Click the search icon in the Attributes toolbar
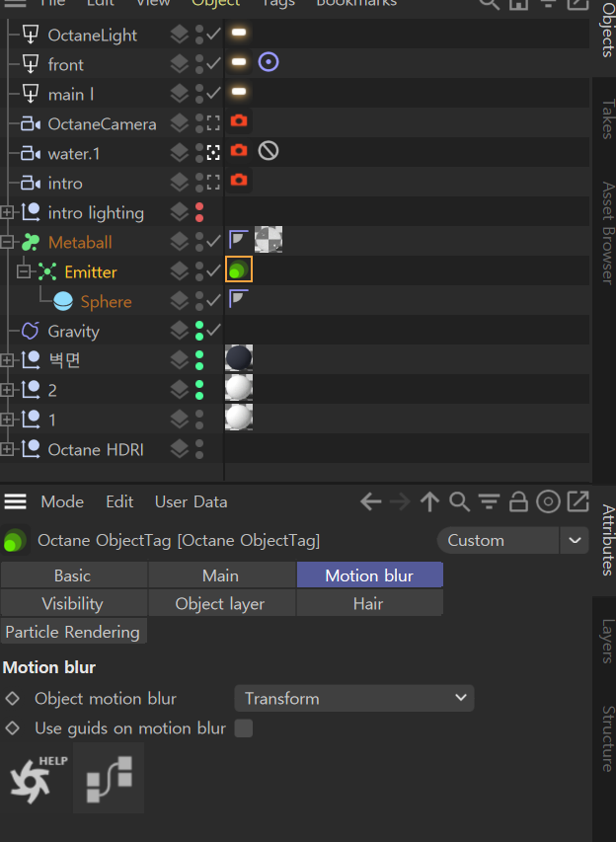Viewport: 616px width, 842px height. point(459,502)
